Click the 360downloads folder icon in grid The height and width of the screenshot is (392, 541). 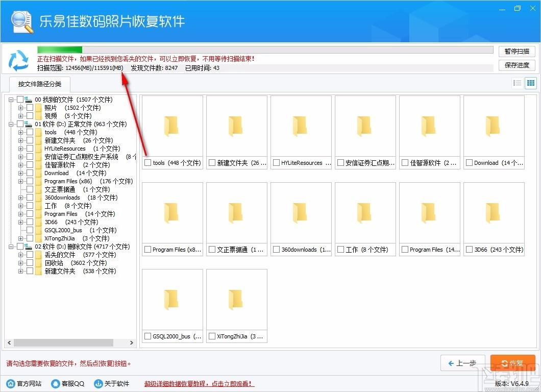[x=301, y=212]
